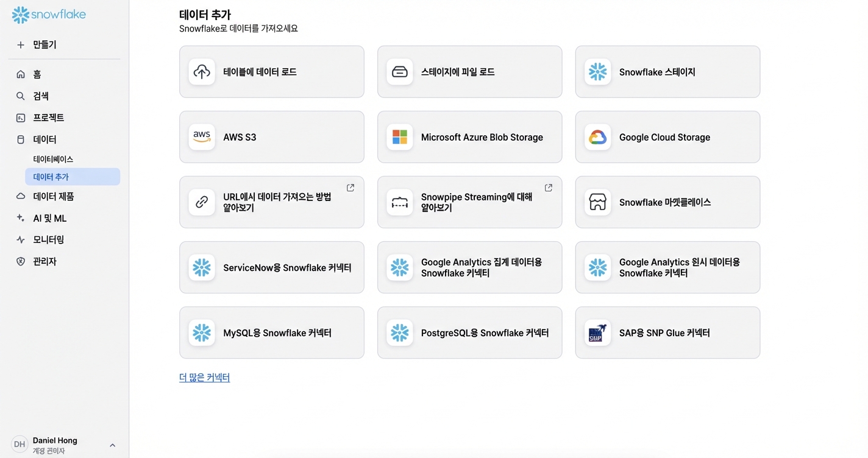This screenshot has height=458, width=868.
Task: Click the DH avatar circle
Action: 20,445
